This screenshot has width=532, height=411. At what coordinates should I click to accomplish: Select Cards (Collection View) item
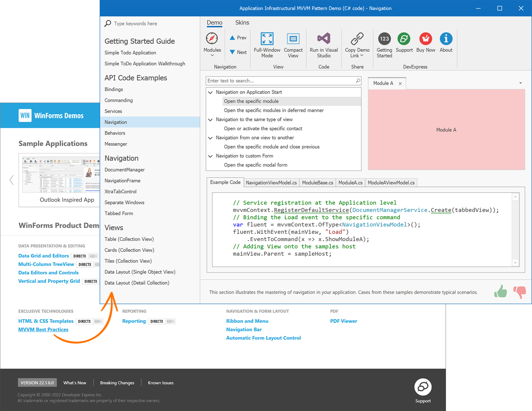[x=129, y=250]
